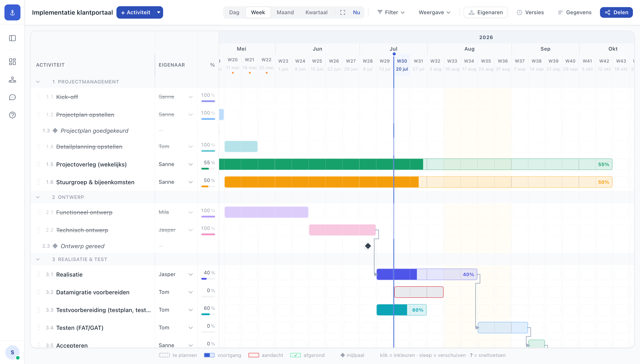Select milestone diamond for Projectplan goedgekeurd
Image resolution: width=640 pixels, height=364 pixels.
(55, 131)
